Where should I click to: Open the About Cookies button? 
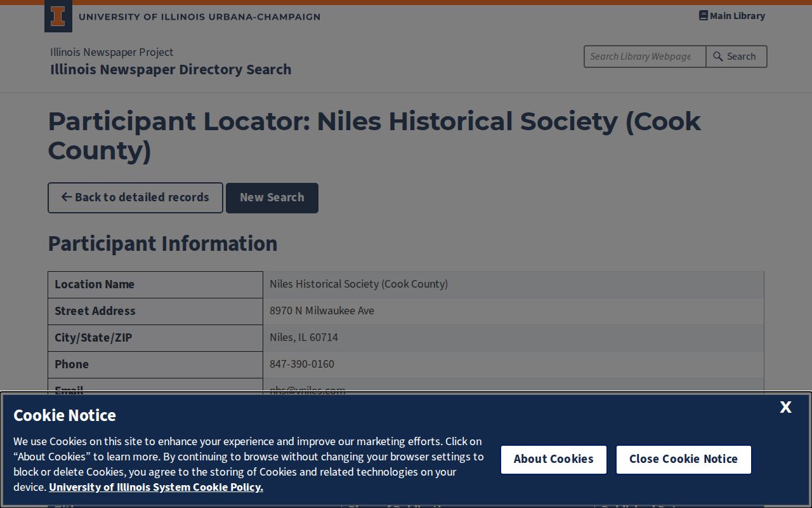click(554, 459)
